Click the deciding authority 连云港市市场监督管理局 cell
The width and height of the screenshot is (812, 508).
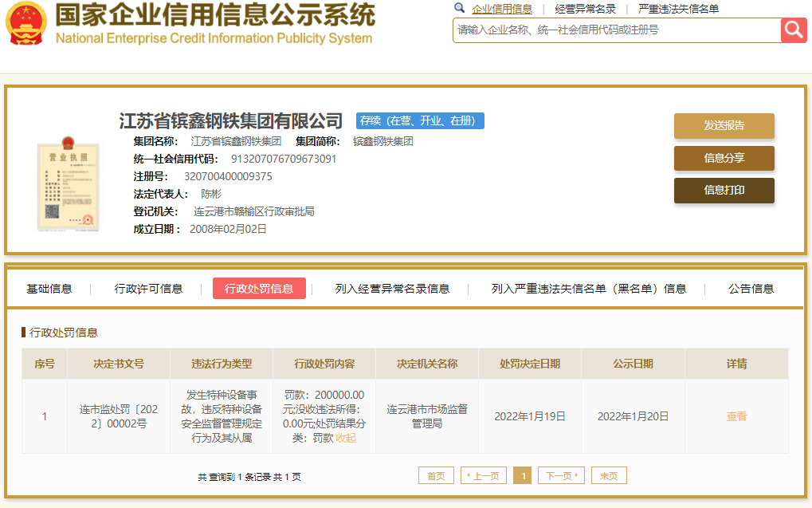click(427, 416)
